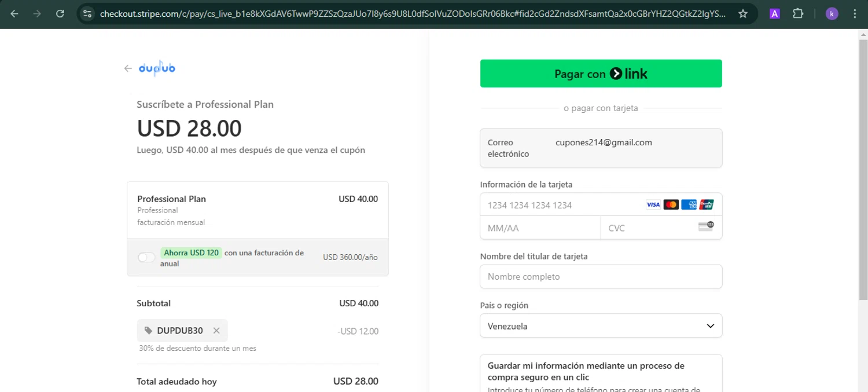Click the browser back arrow

[x=14, y=13]
